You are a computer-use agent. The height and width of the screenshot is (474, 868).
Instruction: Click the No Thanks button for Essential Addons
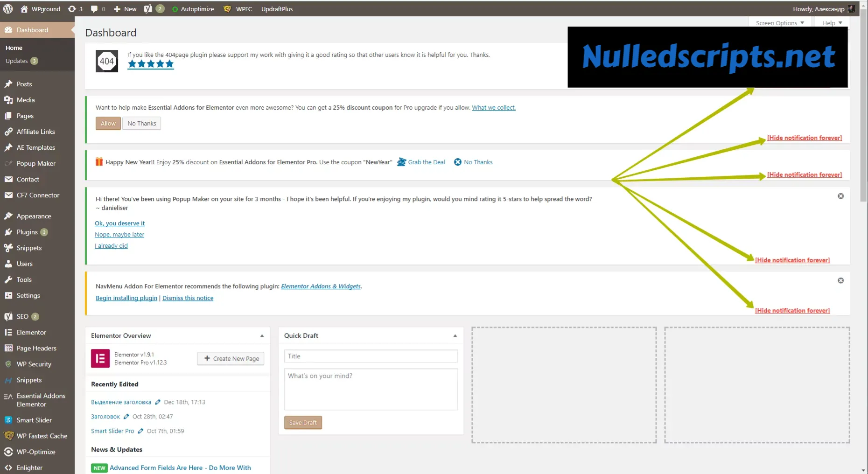click(142, 123)
